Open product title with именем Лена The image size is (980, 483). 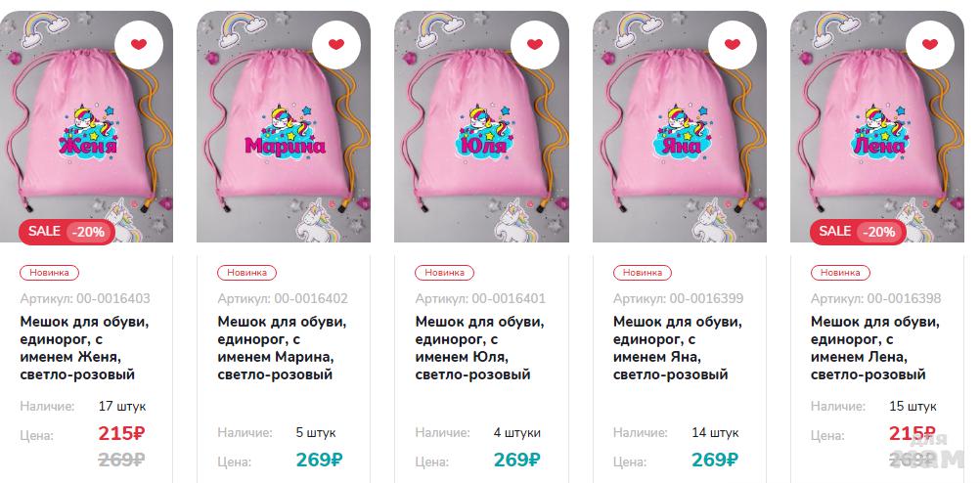coord(875,349)
